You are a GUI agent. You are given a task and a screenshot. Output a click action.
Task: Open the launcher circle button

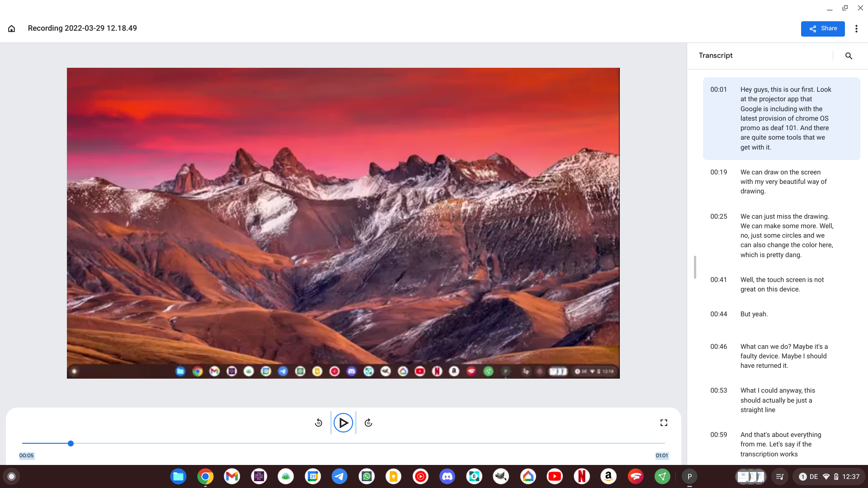pyautogui.click(x=12, y=476)
